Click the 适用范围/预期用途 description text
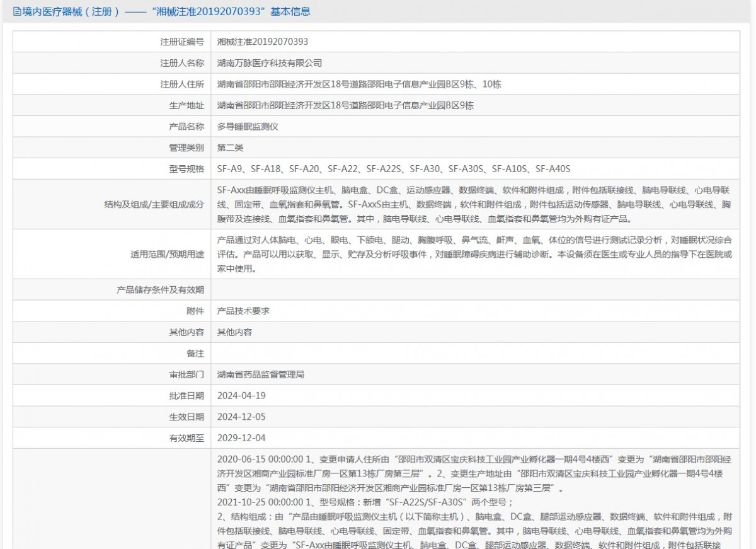The image size is (756, 549). (x=472, y=254)
